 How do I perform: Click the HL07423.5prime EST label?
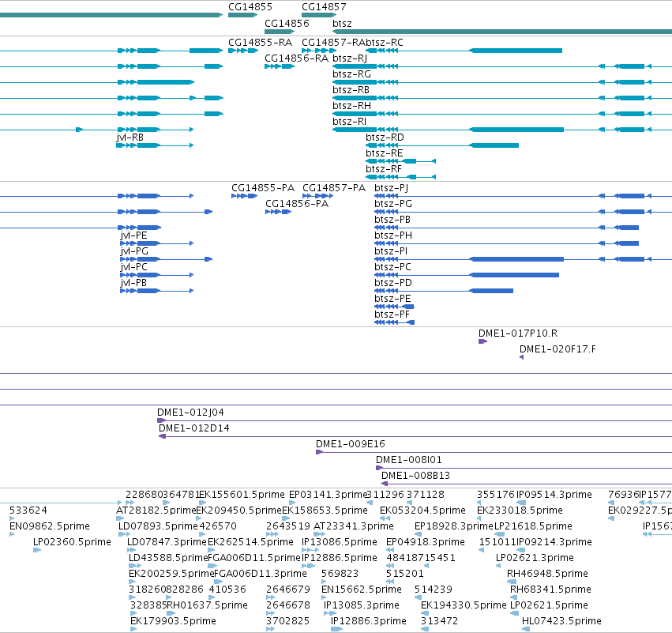coord(561,621)
